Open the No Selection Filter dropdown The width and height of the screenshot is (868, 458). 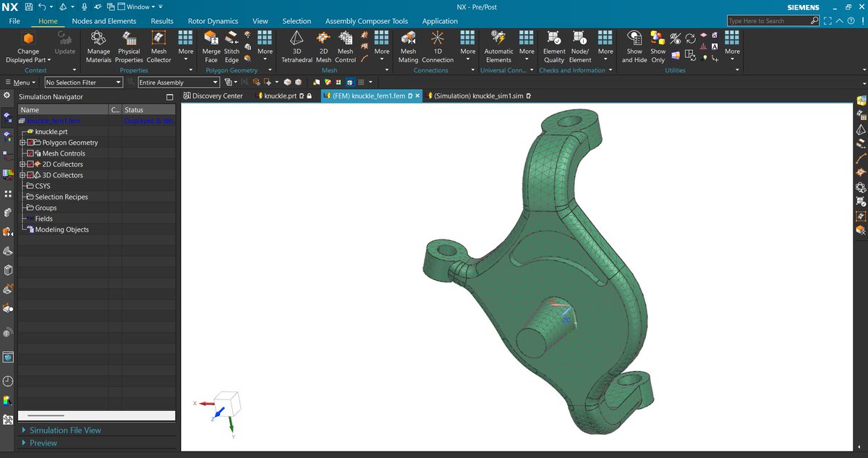tap(83, 82)
